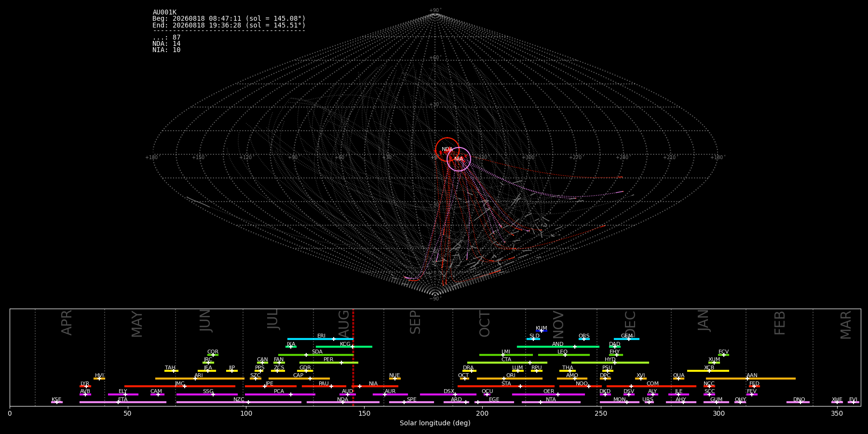Select the GEM shower bar in timeline

pos(626,339)
